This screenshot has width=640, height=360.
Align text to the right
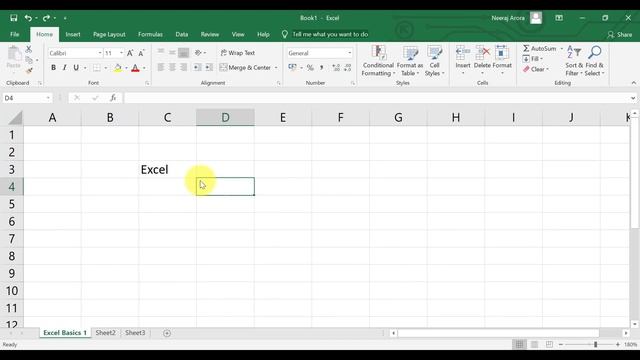(x=184, y=67)
